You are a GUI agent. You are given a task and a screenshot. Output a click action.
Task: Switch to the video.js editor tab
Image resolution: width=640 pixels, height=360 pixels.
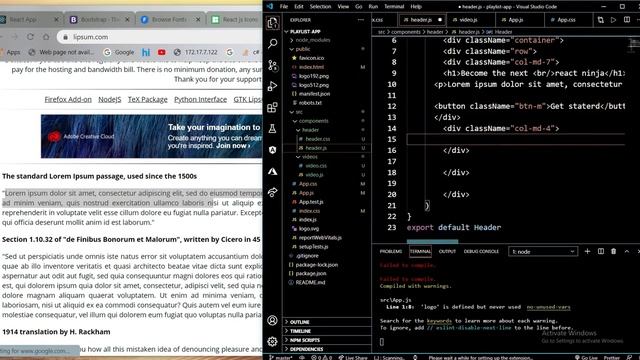click(468, 20)
